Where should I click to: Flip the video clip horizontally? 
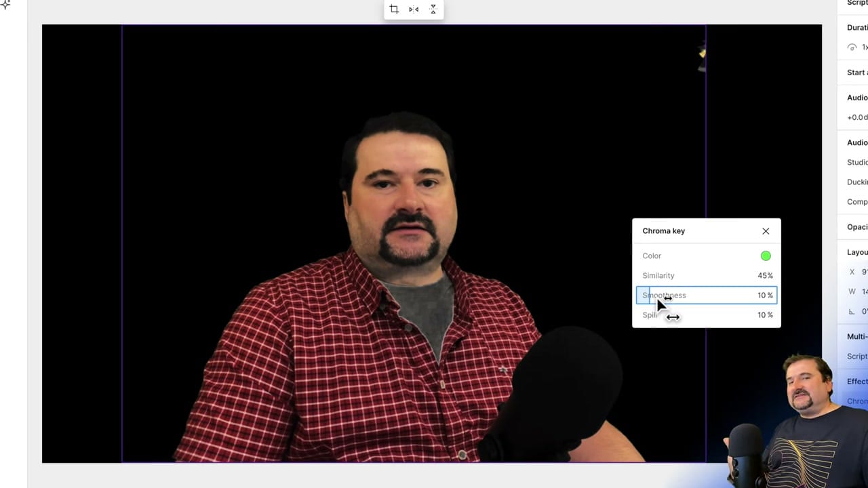(414, 9)
